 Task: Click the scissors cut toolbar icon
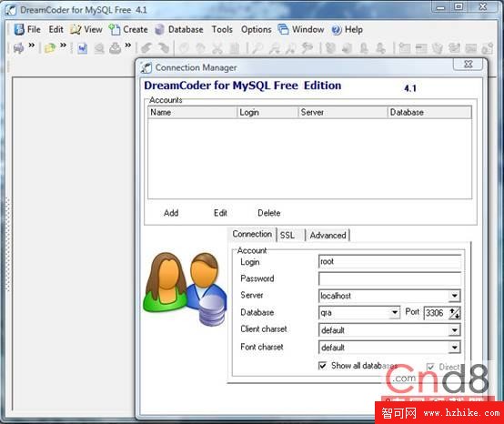[x=217, y=48]
